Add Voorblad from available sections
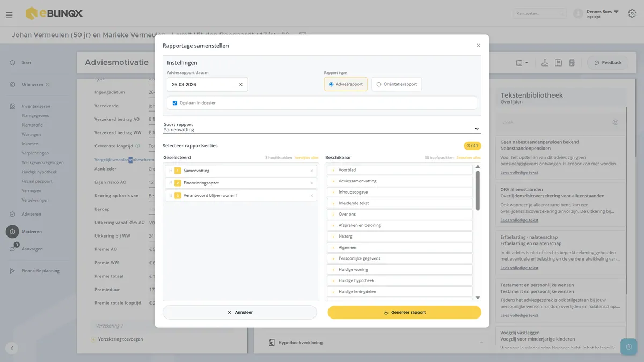Screen dimensions: 644x362 coord(400,170)
